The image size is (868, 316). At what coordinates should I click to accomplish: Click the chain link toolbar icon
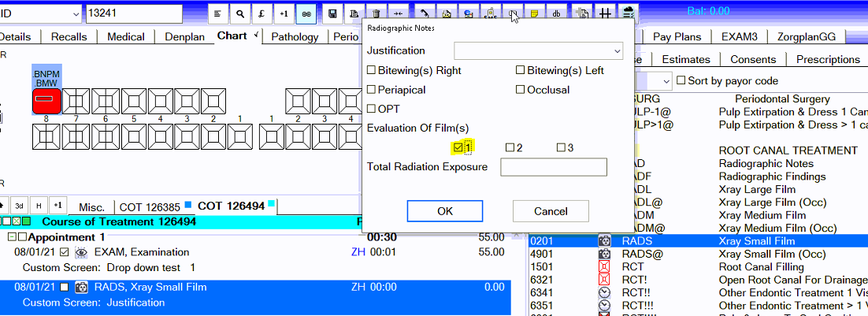306,13
